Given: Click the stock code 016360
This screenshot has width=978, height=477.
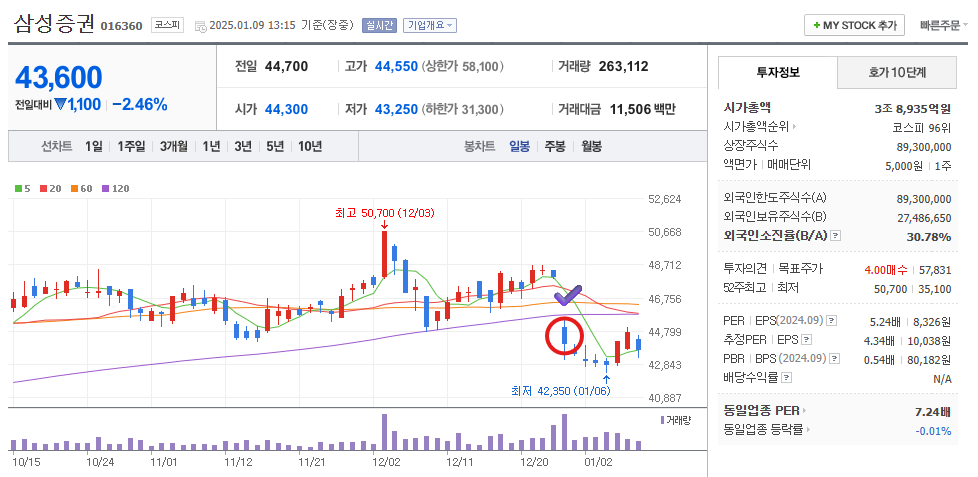Looking at the screenshot, I should tap(121, 26).
